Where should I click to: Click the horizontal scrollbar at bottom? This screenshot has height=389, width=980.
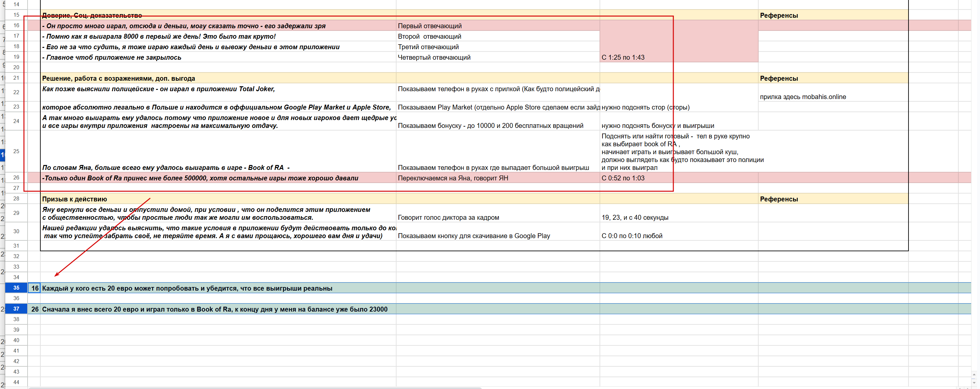coord(255,388)
